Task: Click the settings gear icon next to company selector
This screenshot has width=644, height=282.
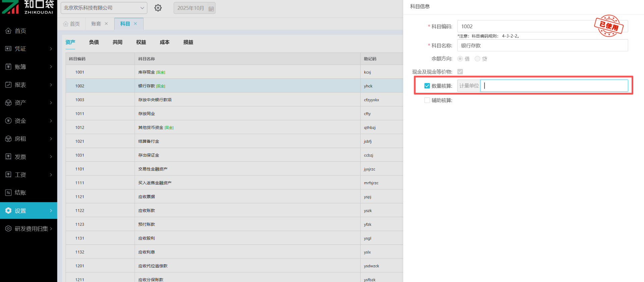Action: pos(158,8)
